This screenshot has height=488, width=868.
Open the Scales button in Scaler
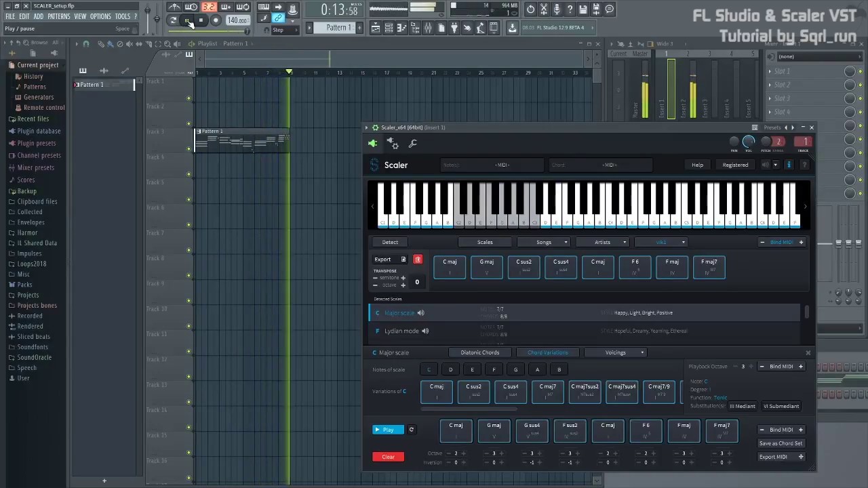click(x=485, y=242)
